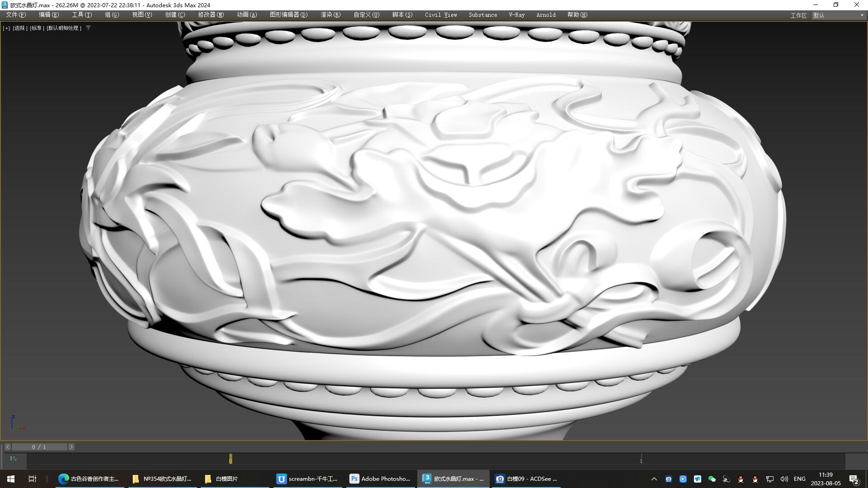This screenshot has height=488, width=868.
Task: Open WeChat from the system tray
Action: [x=712, y=479]
